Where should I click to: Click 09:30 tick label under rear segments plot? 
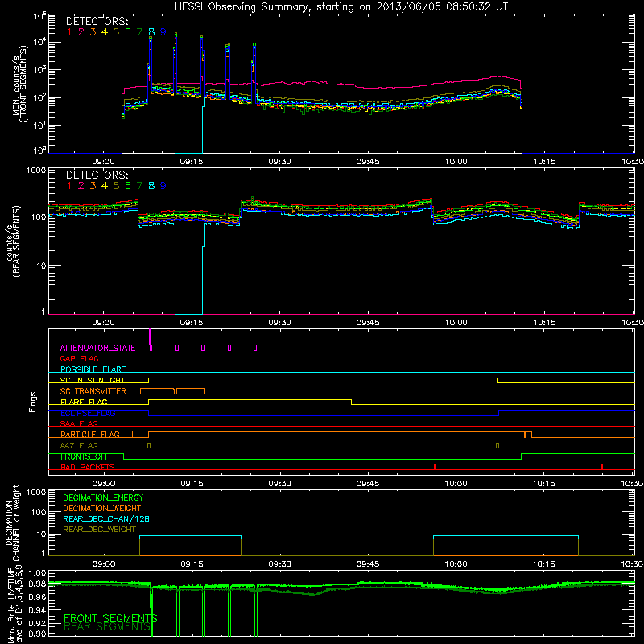(x=279, y=323)
